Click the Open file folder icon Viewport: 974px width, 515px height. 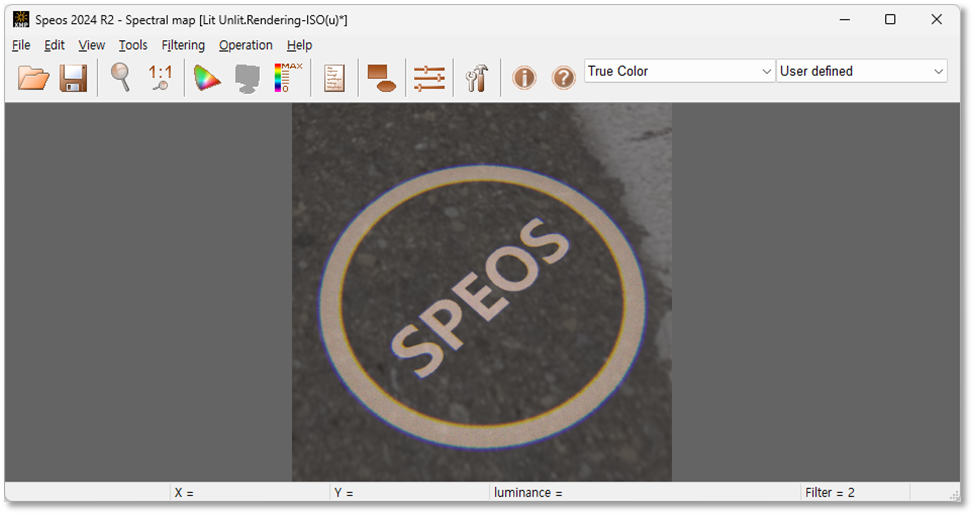point(34,78)
